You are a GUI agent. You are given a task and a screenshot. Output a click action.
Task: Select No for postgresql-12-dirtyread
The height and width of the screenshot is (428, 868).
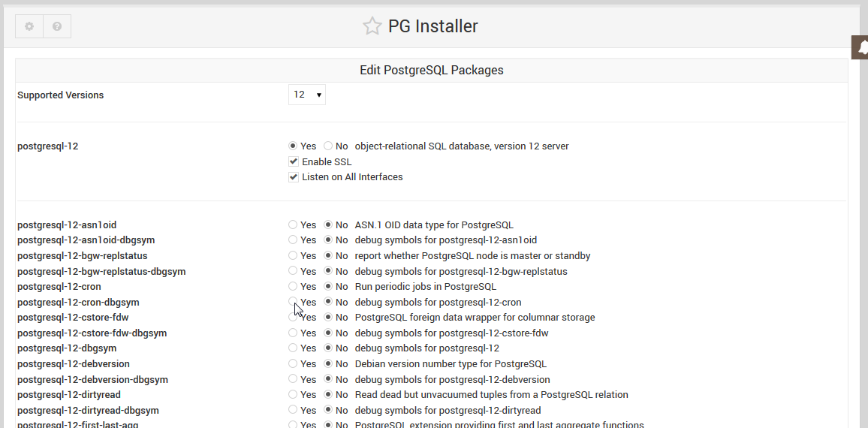[x=328, y=395]
